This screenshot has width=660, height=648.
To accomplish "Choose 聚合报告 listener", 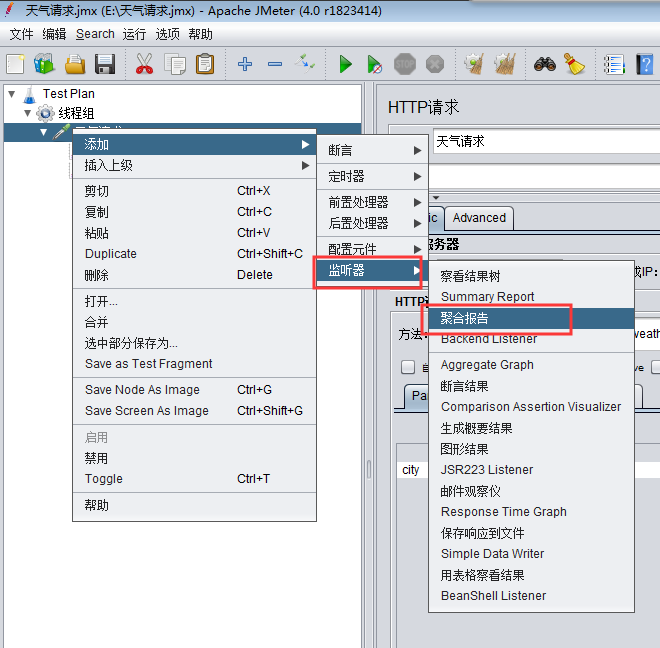I will coord(531,318).
